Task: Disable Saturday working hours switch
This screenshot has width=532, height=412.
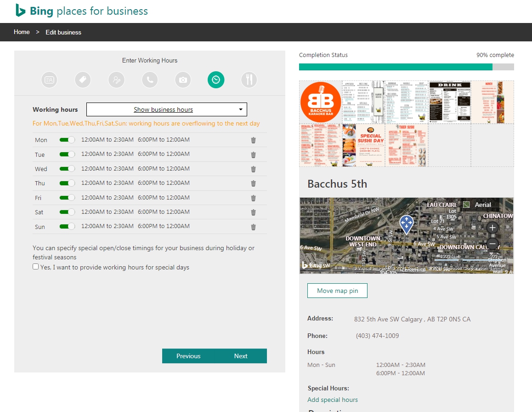Action: tap(67, 212)
